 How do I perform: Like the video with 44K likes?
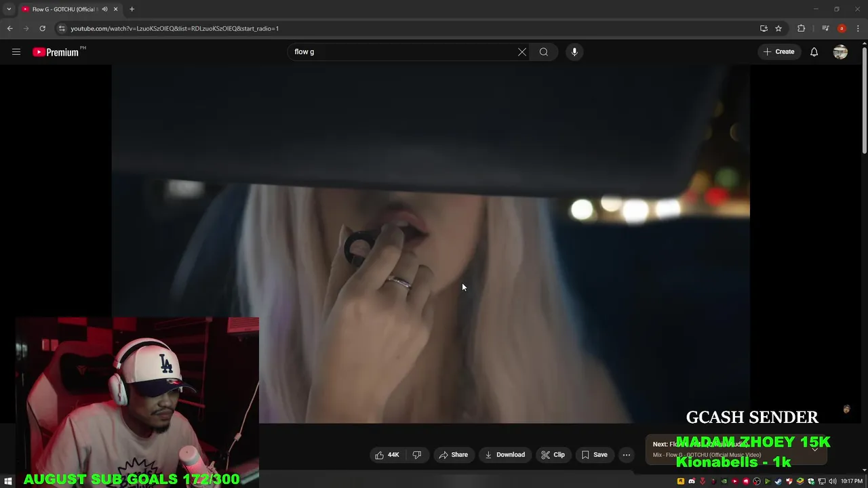click(387, 455)
